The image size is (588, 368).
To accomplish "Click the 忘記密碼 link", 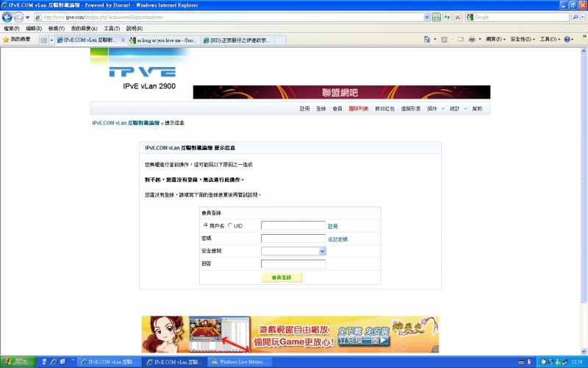I will [338, 239].
